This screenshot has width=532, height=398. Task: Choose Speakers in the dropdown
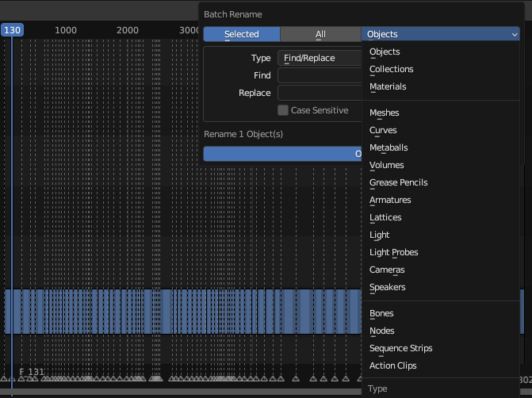(440, 287)
